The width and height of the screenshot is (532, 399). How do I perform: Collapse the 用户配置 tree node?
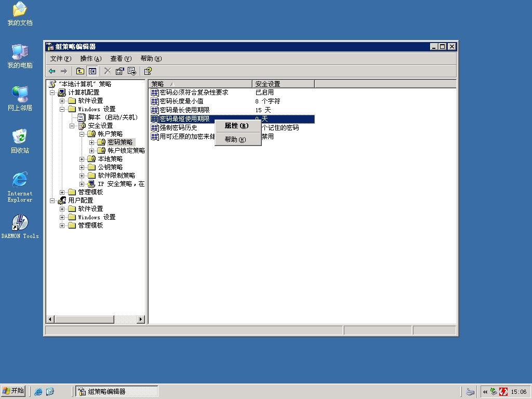(x=52, y=201)
